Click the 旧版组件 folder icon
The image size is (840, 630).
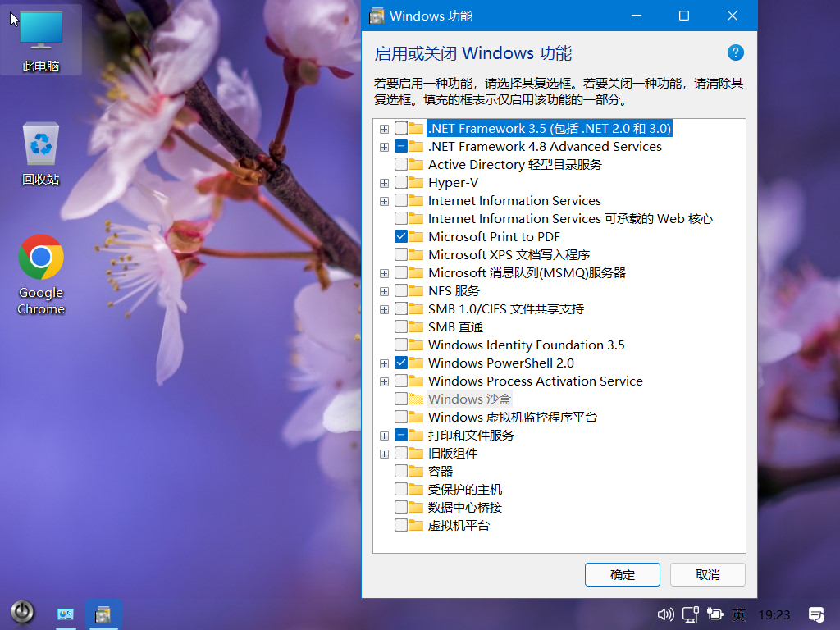[416, 453]
